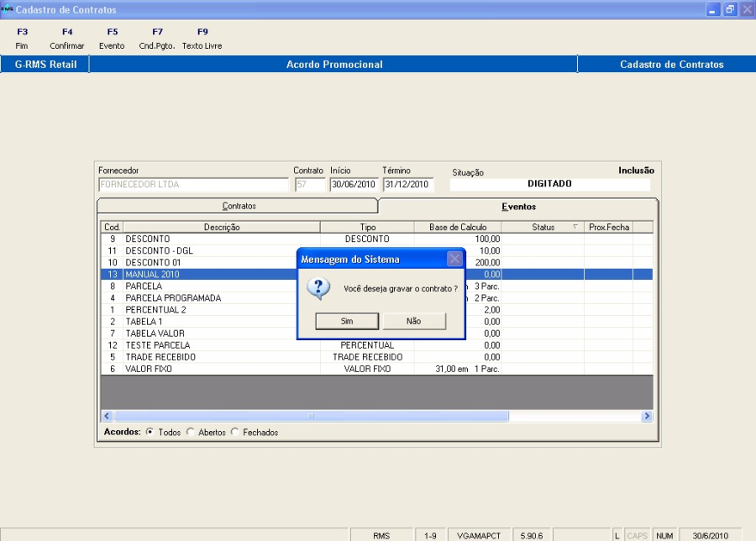Close the Mensagem do Sistema dialog
The image size is (756, 541).
point(454,259)
